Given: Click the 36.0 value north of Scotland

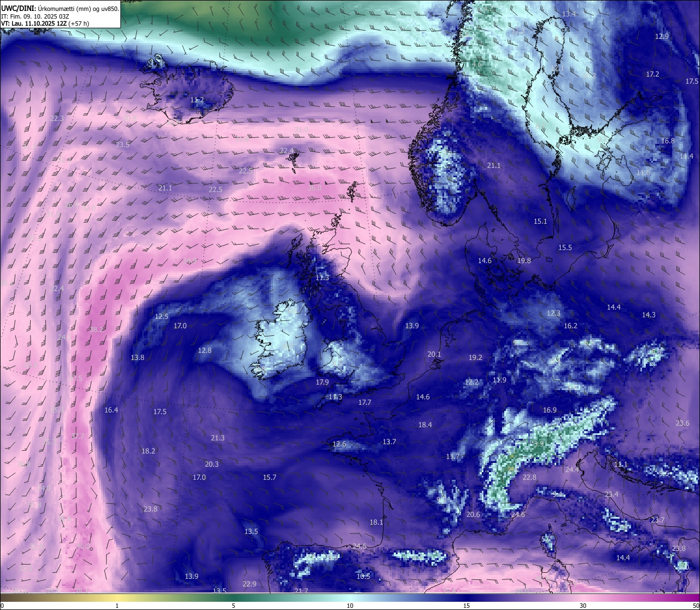Looking at the screenshot, I should click(x=314, y=188).
